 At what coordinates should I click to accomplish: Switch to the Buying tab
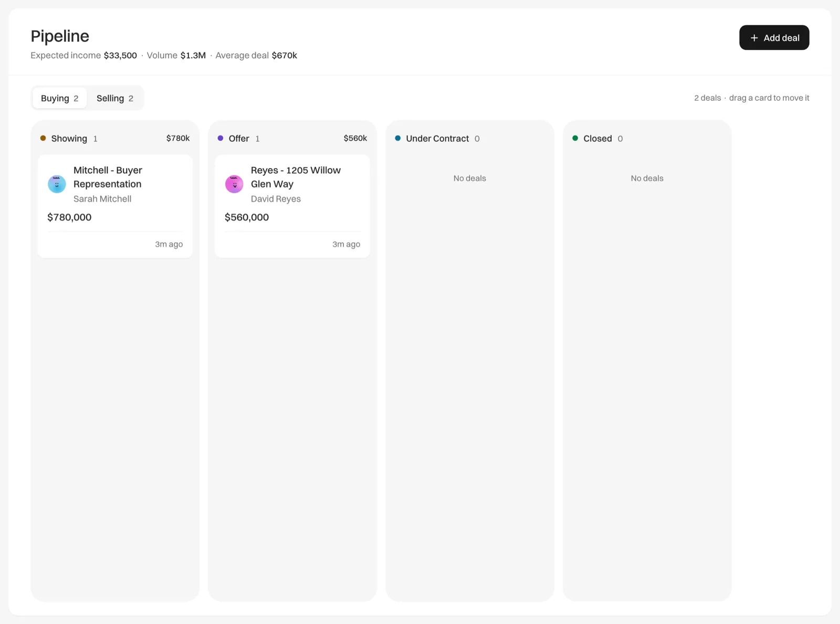pyautogui.click(x=59, y=98)
